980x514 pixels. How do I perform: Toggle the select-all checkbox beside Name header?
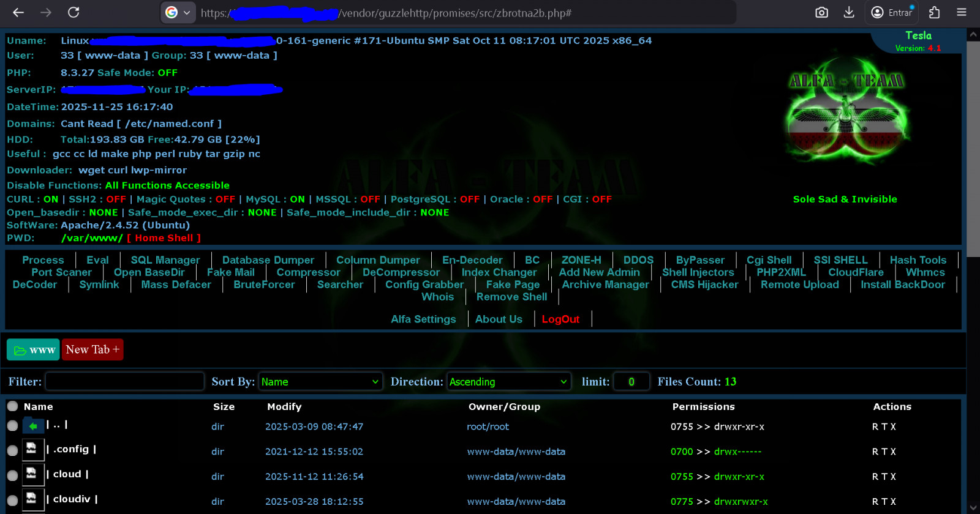[12, 406]
